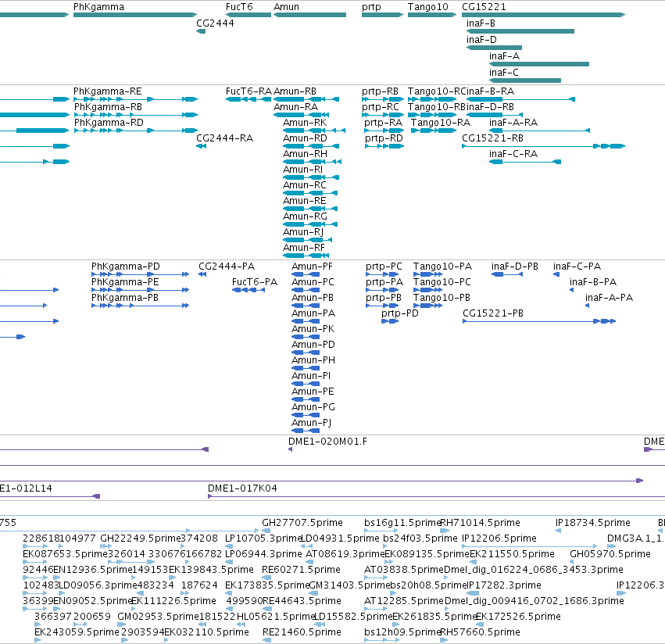Select the GH22249.5prime EST label

coord(141,538)
